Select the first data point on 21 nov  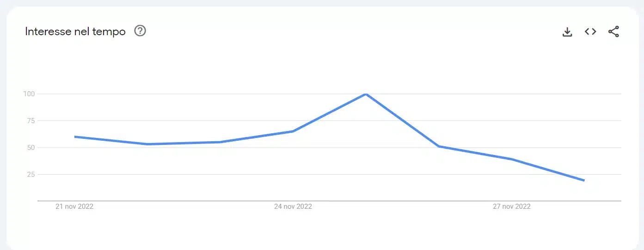coord(74,137)
